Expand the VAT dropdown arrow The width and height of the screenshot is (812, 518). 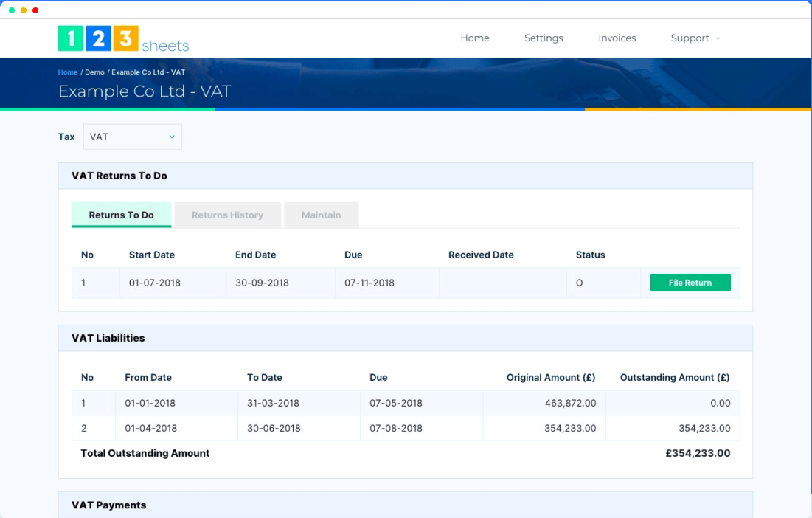coord(172,137)
